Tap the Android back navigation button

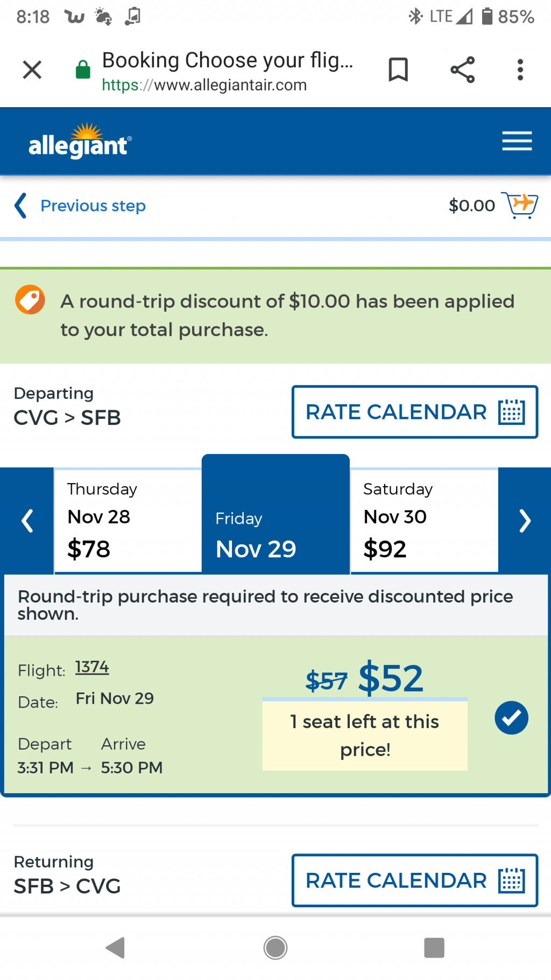click(x=116, y=948)
